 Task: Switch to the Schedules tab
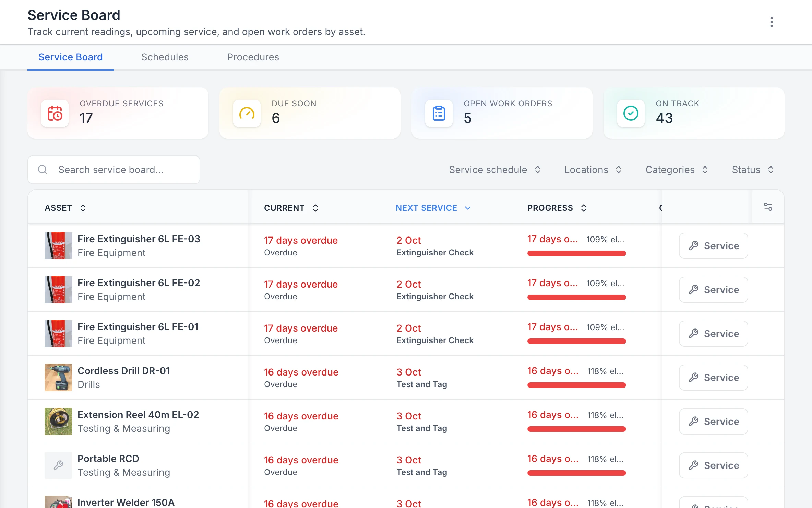165,57
